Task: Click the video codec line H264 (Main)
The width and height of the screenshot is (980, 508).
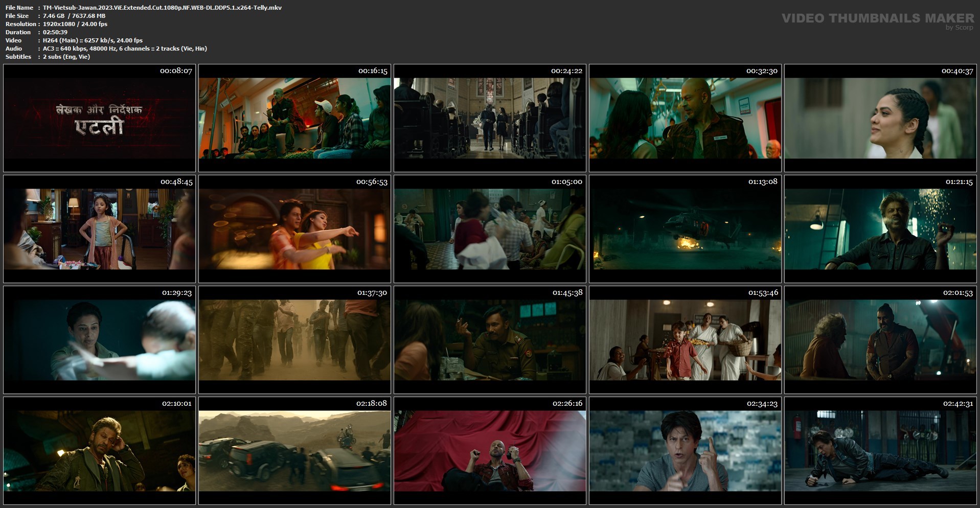Action: point(93,40)
